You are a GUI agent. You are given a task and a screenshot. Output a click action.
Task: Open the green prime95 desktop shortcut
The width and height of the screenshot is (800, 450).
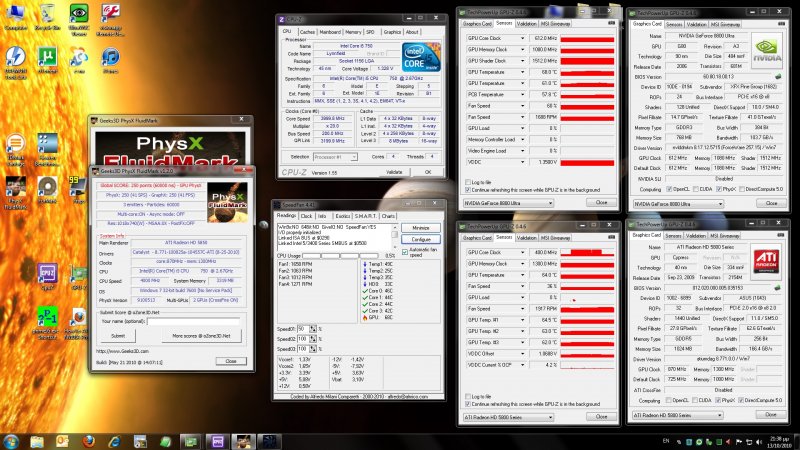point(47,323)
